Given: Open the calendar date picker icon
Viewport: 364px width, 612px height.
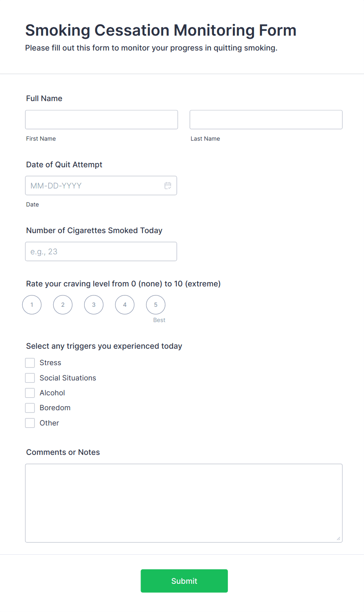Looking at the screenshot, I should [x=168, y=186].
